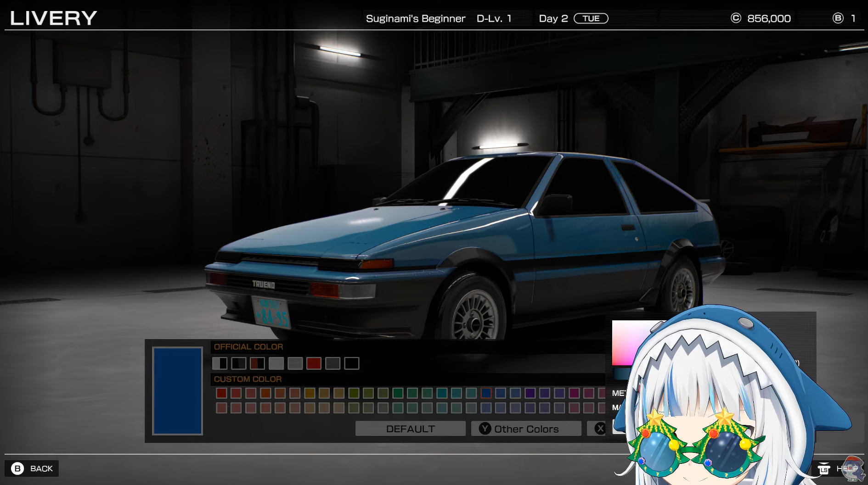Pick the saturated yellow custom color swatch
Screen dimensions: 868x485
point(310,393)
